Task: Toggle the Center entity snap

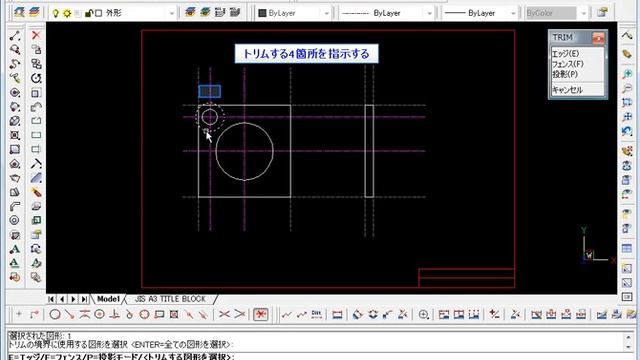Action: click(x=99, y=314)
